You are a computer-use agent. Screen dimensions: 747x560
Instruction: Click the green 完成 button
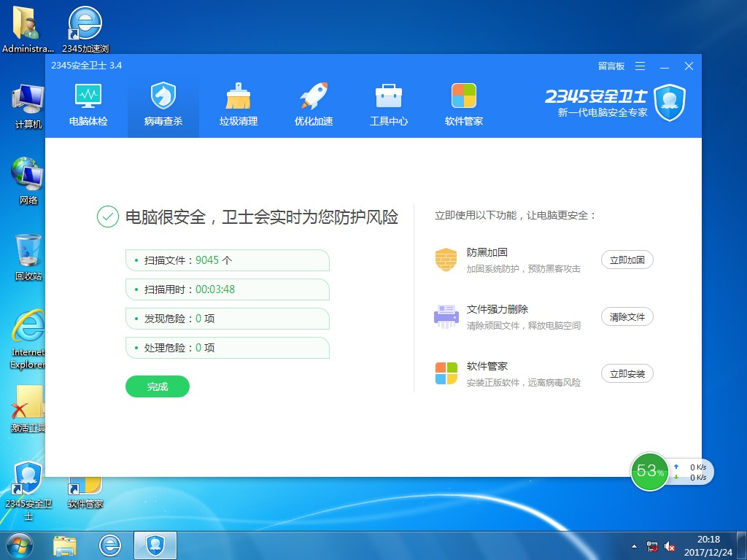158,386
